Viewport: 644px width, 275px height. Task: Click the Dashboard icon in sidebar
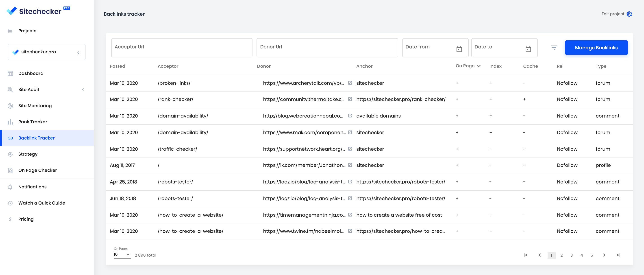pos(10,73)
